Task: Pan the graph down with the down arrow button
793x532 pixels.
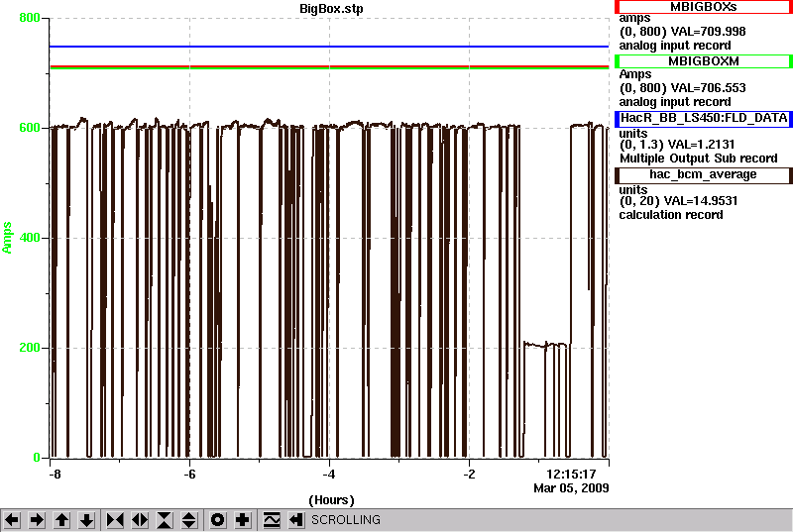Action: point(86,520)
